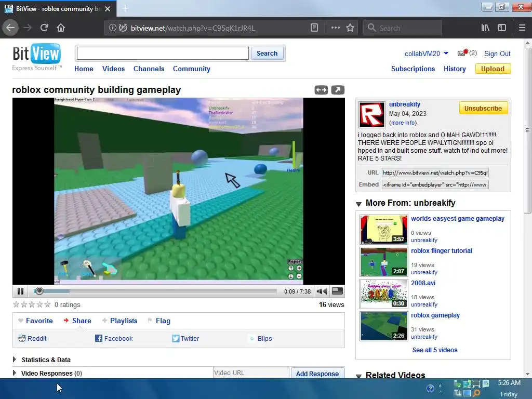Select the Favorite tab under the video
Image resolution: width=532 pixels, height=399 pixels.
(36, 321)
